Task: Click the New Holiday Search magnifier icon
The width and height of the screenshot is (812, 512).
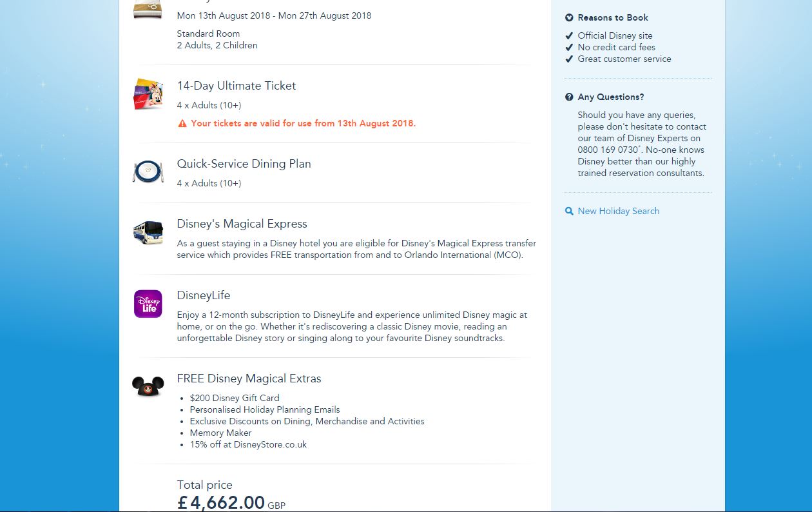Action: tap(569, 212)
